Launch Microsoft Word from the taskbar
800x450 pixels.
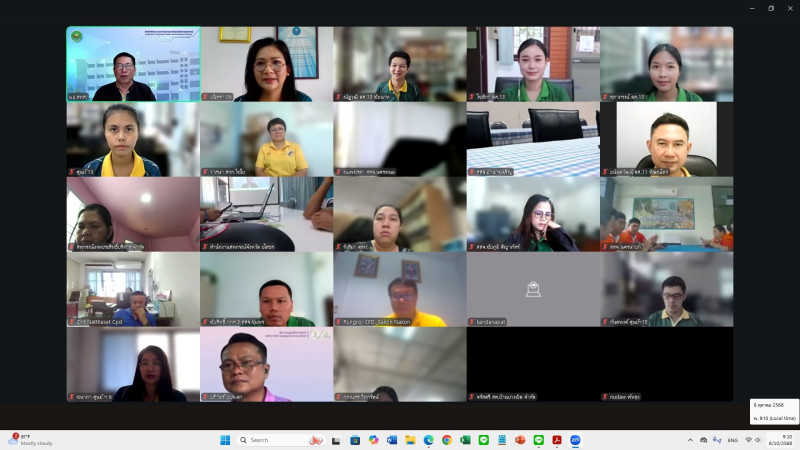coord(392,440)
